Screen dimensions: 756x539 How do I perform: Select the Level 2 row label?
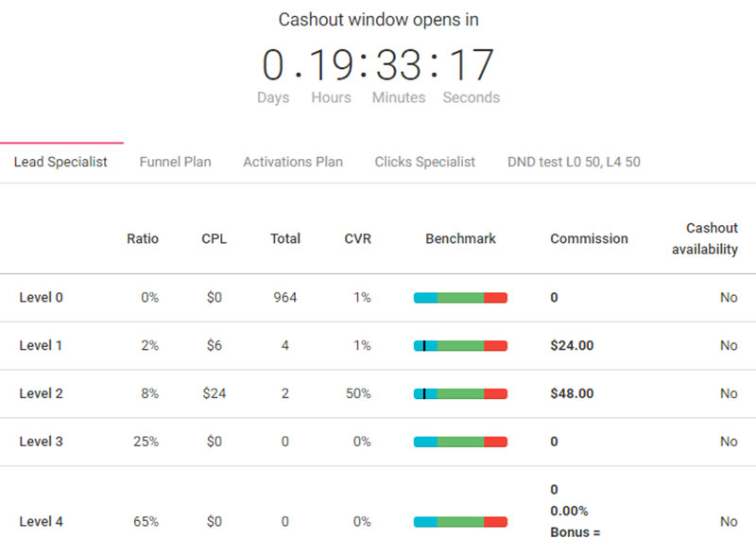pos(41,393)
